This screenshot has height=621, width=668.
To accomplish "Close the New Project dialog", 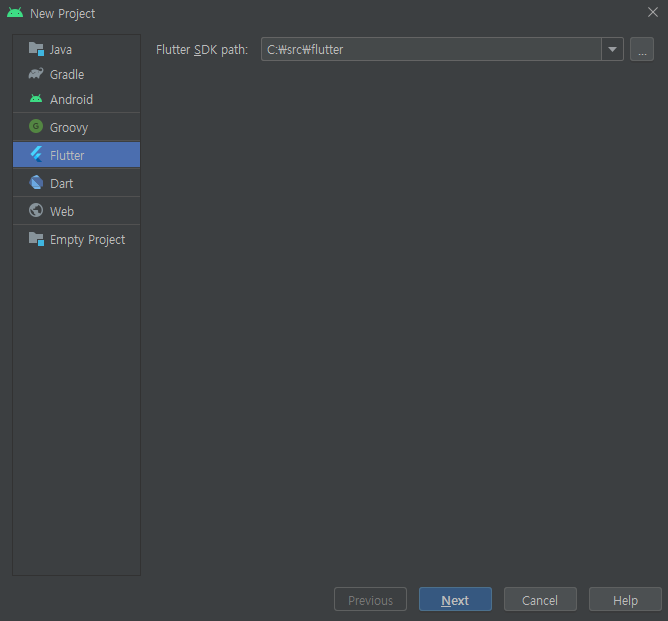I will click(653, 12).
